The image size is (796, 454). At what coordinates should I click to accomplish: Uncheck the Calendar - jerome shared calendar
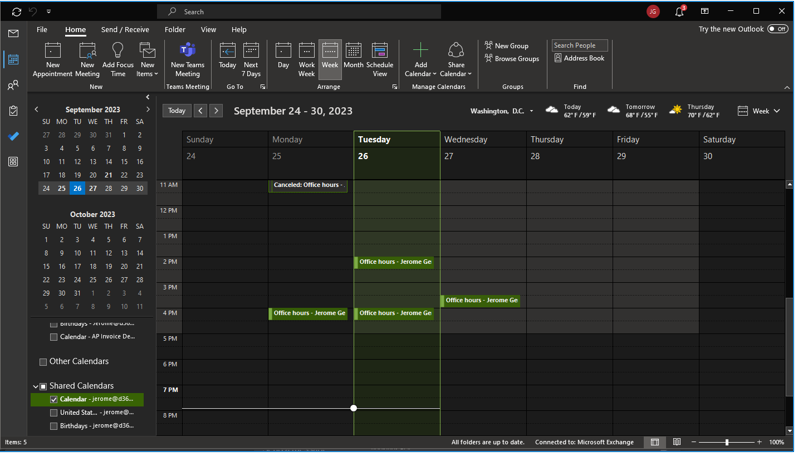click(x=54, y=399)
